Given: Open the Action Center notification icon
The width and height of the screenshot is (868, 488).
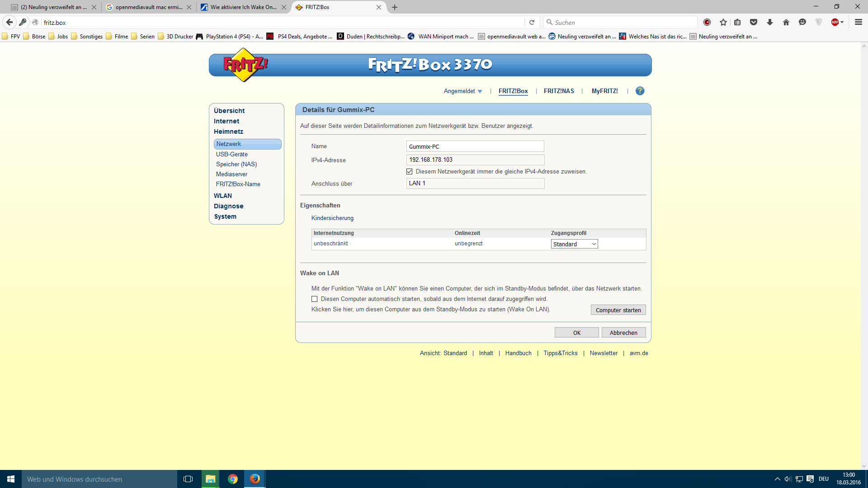Looking at the screenshot, I should (810, 479).
